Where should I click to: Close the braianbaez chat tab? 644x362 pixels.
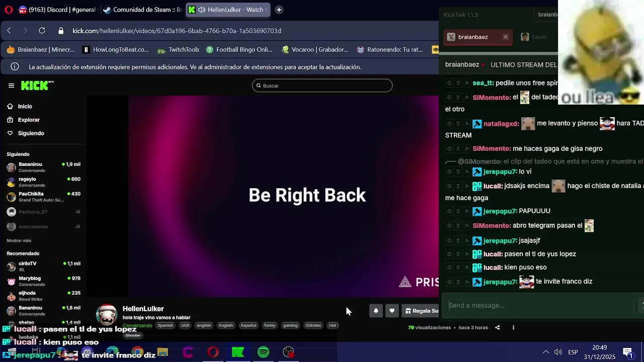[506, 37]
